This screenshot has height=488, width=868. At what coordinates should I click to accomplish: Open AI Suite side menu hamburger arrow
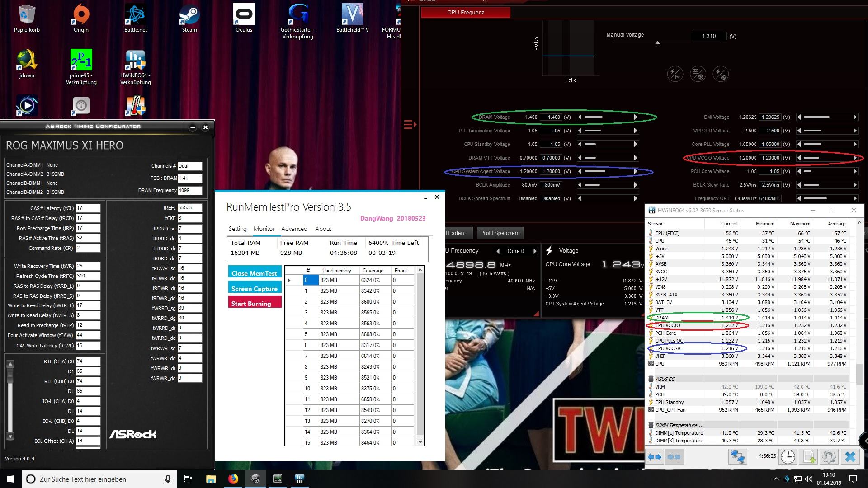(410, 124)
